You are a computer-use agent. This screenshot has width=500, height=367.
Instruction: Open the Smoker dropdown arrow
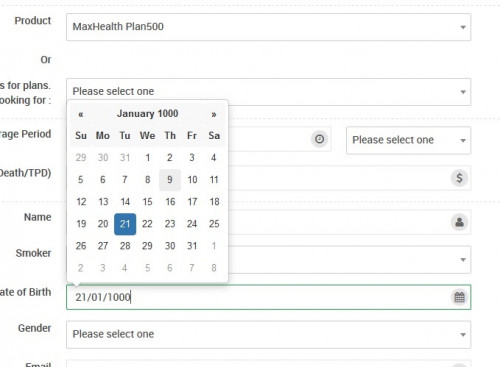coord(463,260)
